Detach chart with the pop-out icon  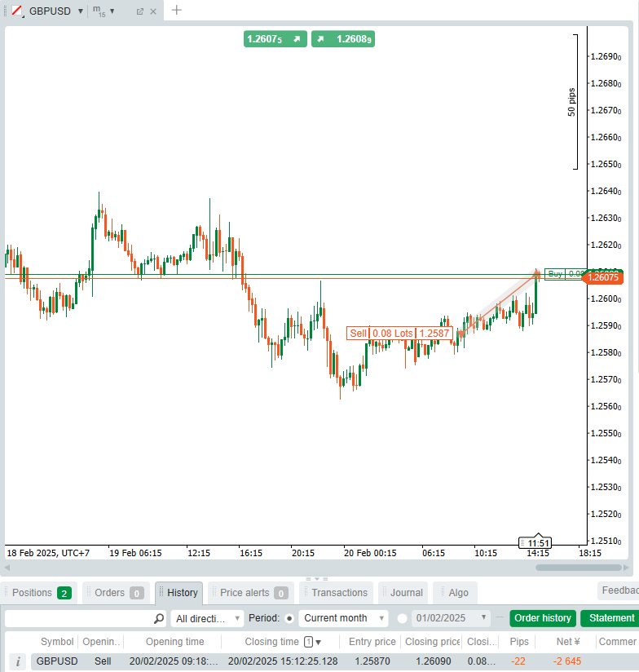click(x=139, y=11)
